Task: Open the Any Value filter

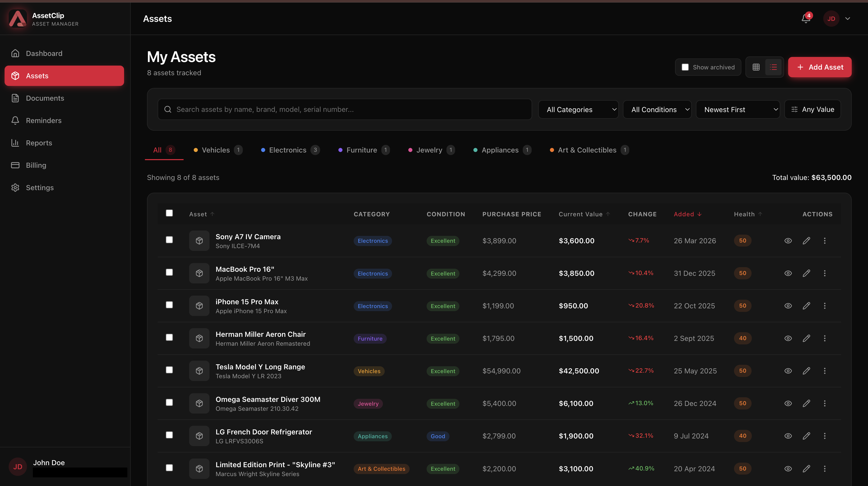Action: (x=812, y=110)
